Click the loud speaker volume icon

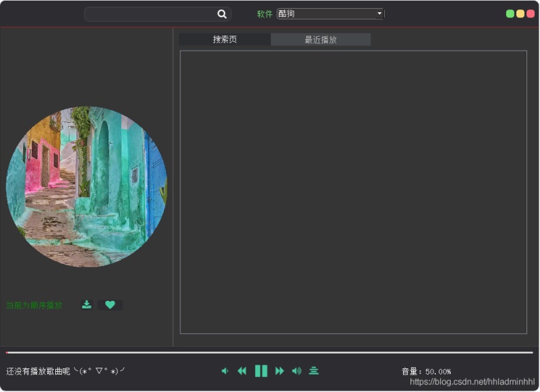(296, 370)
